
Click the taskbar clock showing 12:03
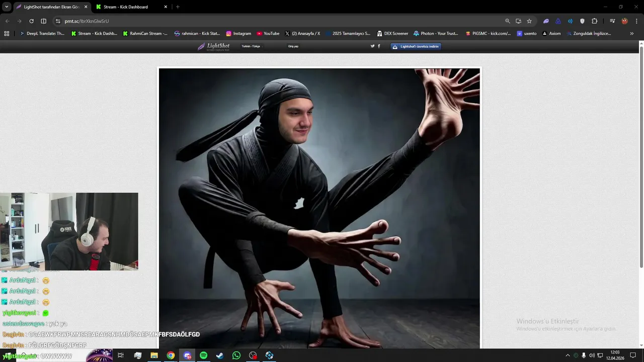pos(615,355)
